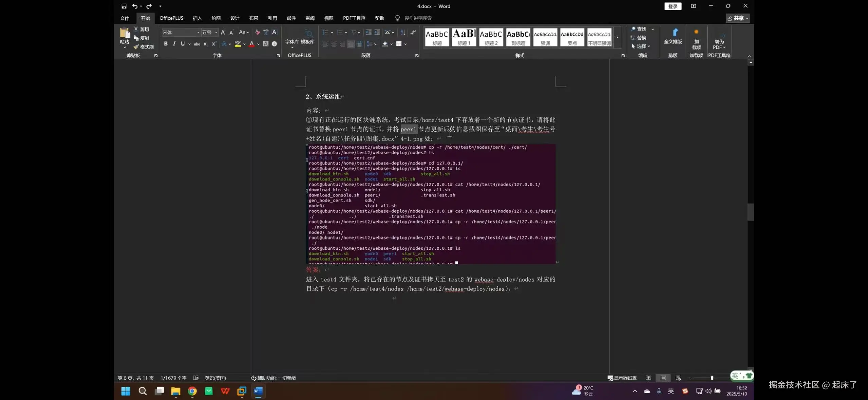Toggle underline formatting
The height and width of the screenshot is (400, 868).
pyautogui.click(x=182, y=44)
